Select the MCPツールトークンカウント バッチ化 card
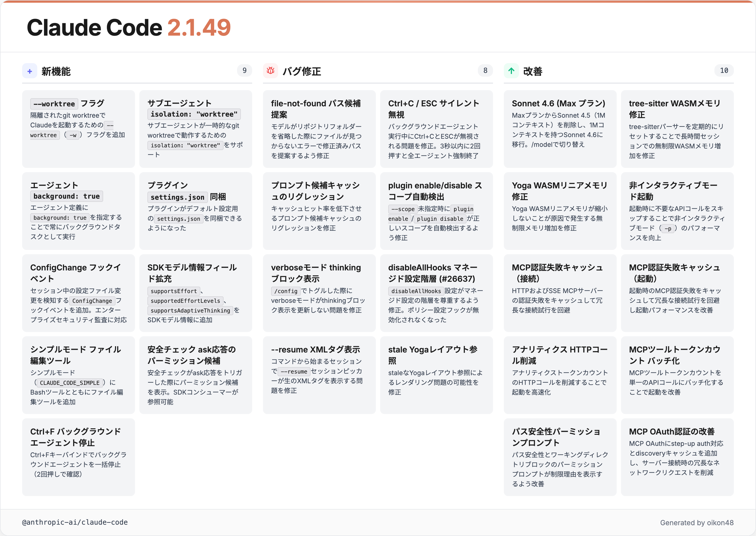The height and width of the screenshot is (536, 756). point(677,375)
